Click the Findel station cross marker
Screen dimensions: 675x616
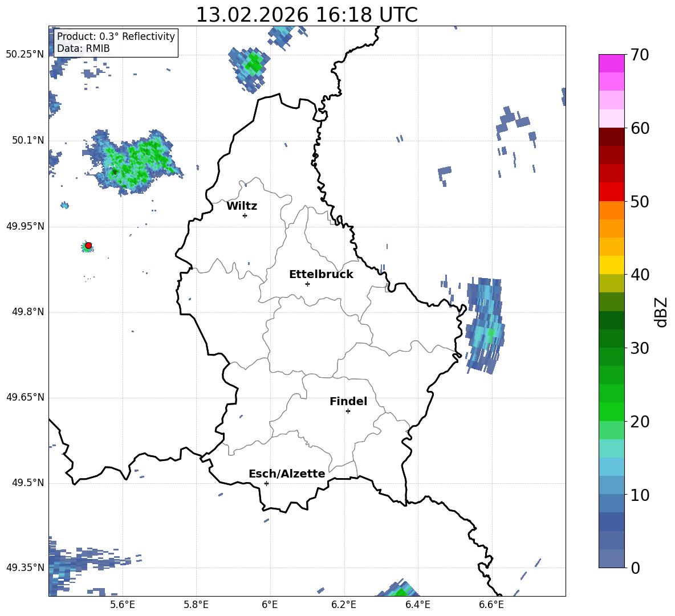pyautogui.click(x=348, y=411)
